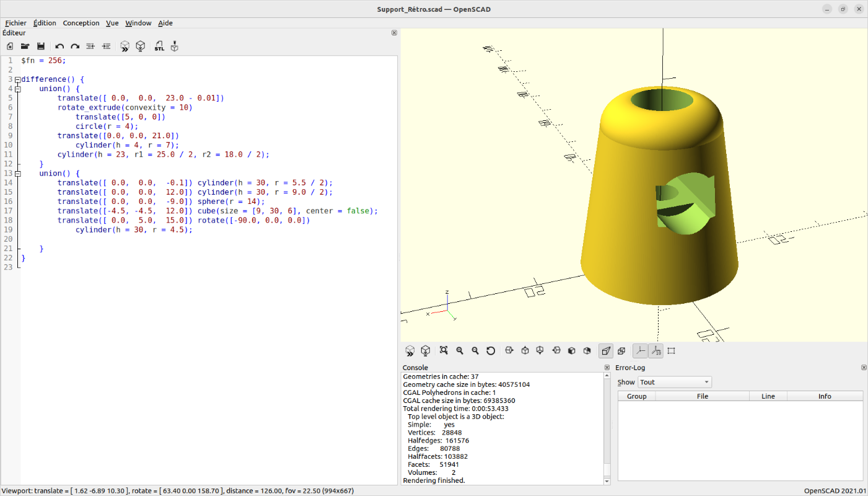The height and width of the screenshot is (496, 868).
Task: Zoom in using the viewport magnifier icon
Action: (x=460, y=351)
